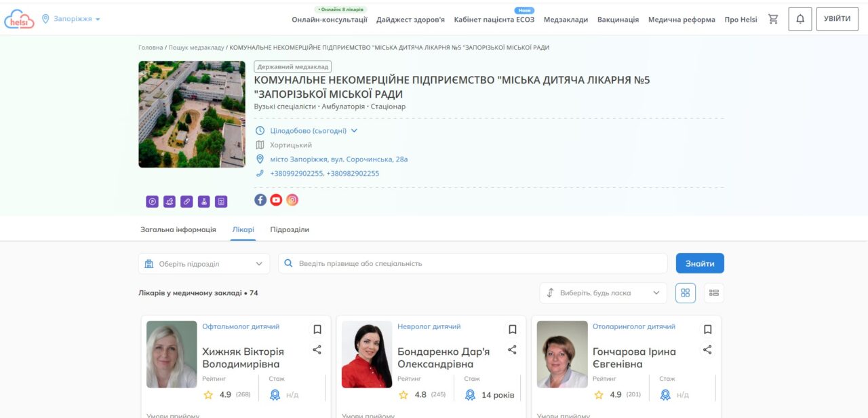Image resolution: width=868 pixels, height=418 pixels.
Task: Bookmark doctor Гончарова Ірина
Action: coord(707,329)
